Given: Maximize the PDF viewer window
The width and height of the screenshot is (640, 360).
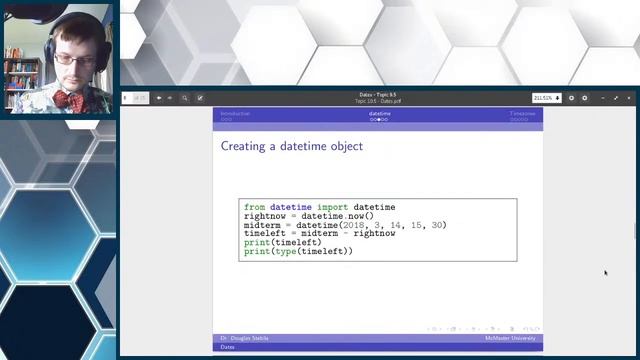Looking at the screenshot, I should [x=616, y=98].
